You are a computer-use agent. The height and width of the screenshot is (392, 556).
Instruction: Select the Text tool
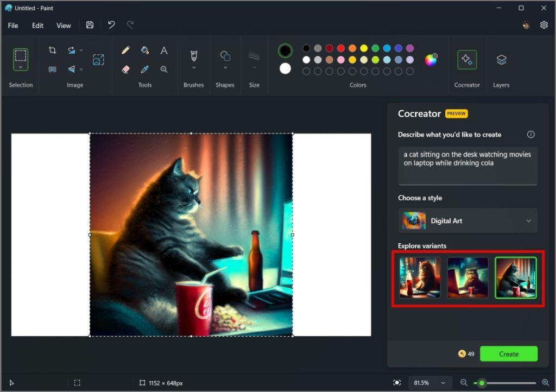pyautogui.click(x=164, y=50)
